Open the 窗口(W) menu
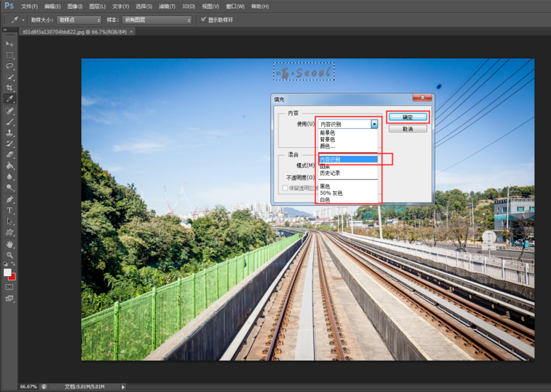The width and height of the screenshot is (551, 392). 235,7
